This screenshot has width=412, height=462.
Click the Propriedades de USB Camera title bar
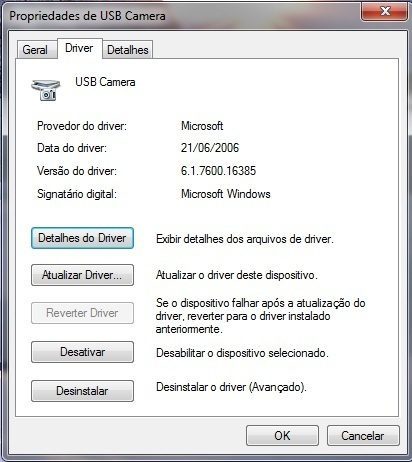point(183,16)
